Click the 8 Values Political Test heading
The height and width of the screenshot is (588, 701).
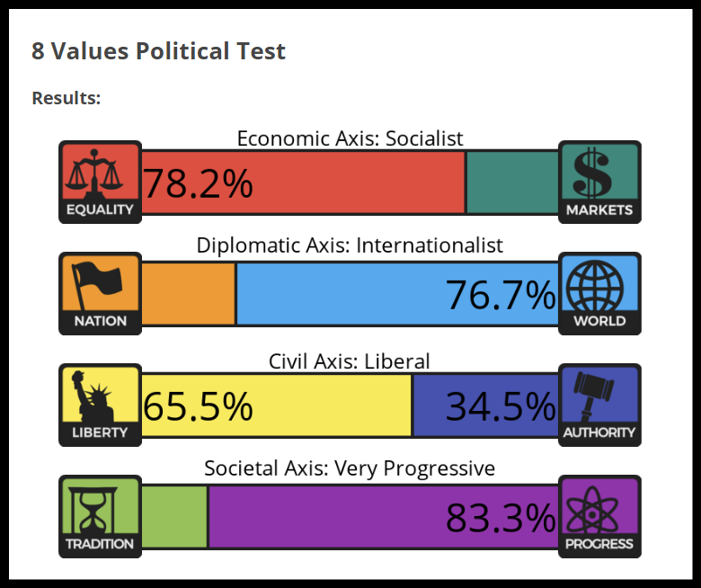click(158, 51)
